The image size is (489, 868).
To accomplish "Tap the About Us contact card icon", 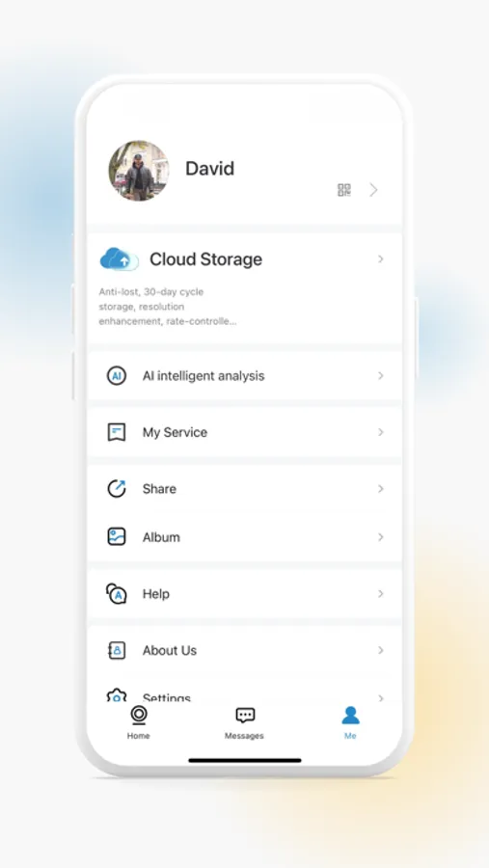I will pyautogui.click(x=117, y=650).
